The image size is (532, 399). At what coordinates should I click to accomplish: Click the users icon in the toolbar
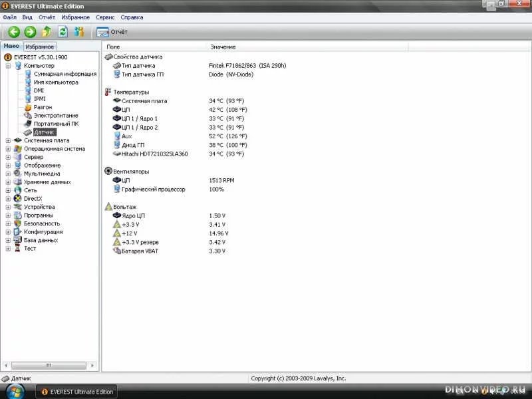(x=79, y=32)
